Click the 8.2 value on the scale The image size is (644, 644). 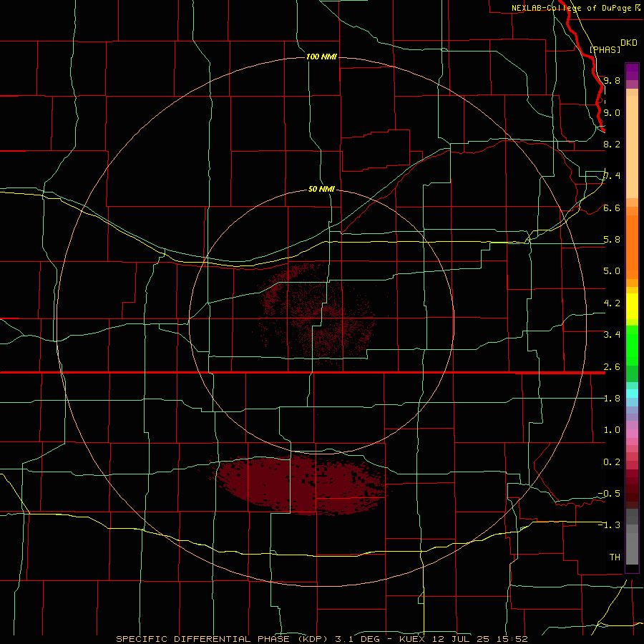[612, 144]
